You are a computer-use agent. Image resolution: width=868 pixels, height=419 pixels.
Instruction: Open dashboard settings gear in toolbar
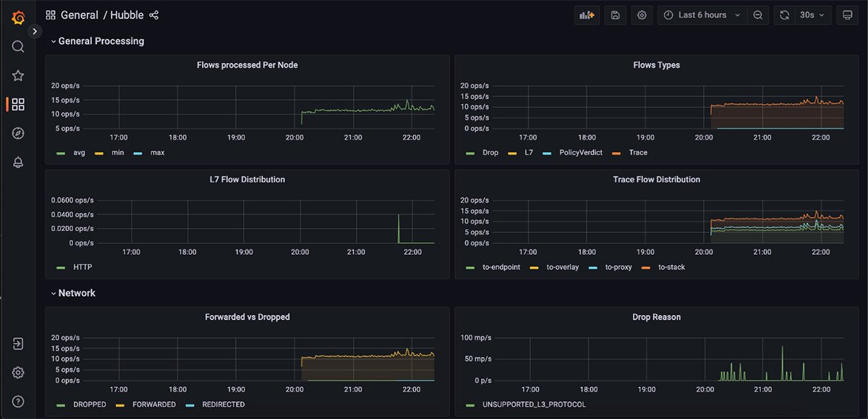click(x=642, y=15)
